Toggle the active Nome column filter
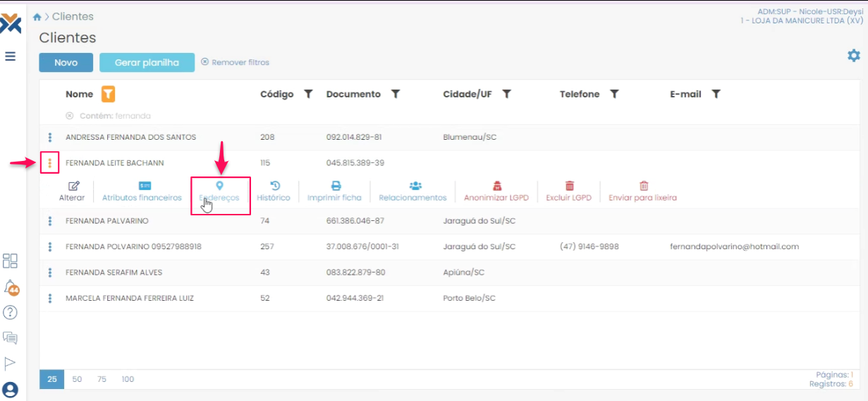The height and width of the screenshot is (401, 868). (109, 94)
